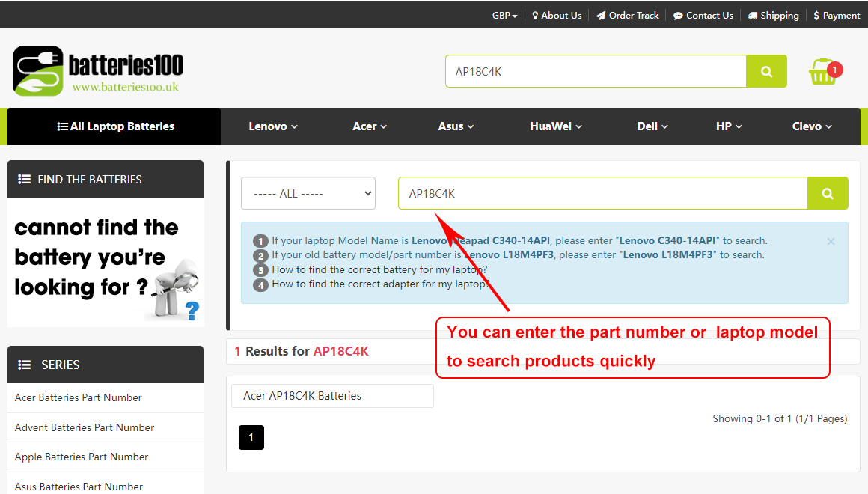Viewport: 868px width, 494px height.
Task: Open the ALL category select box
Action: pos(308,193)
